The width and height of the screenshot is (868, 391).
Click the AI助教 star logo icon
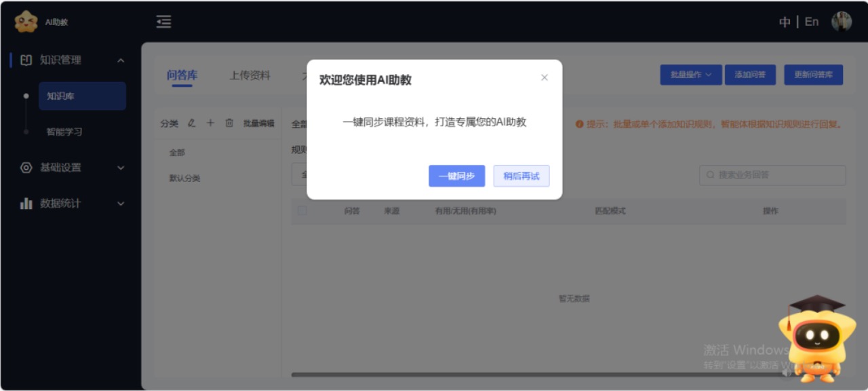tap(26, 22)
